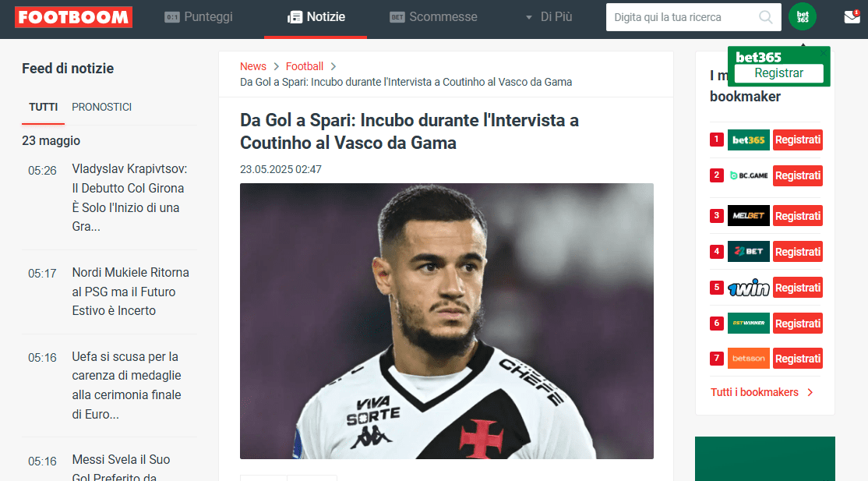The image size is (868, 481).
Task: Open the mail envelope notifications icon
Action: 852,16
